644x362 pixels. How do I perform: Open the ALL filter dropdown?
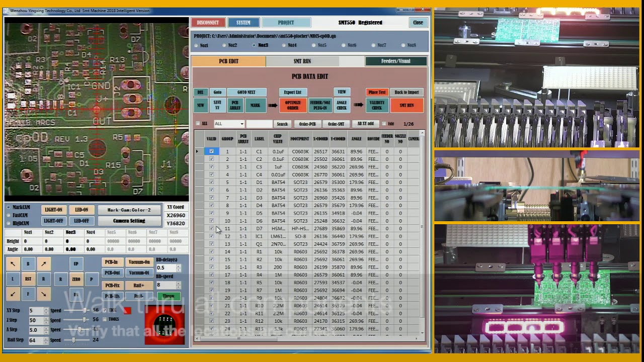(242, 124)
